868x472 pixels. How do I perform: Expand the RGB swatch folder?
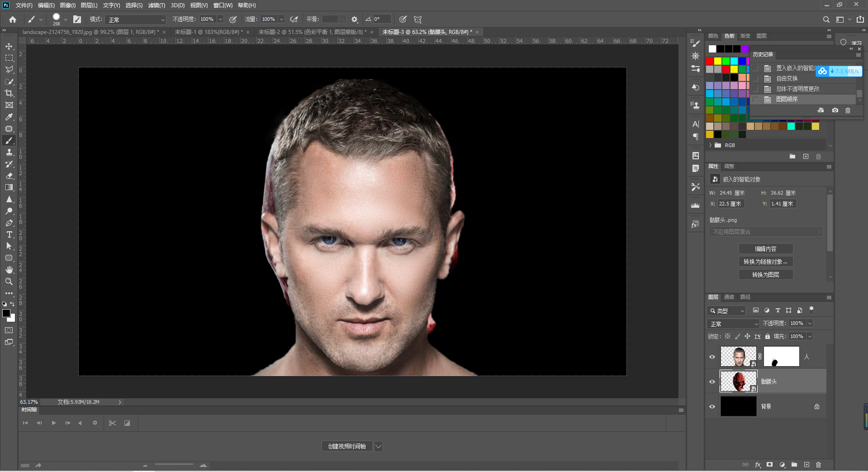pos(711,145)
